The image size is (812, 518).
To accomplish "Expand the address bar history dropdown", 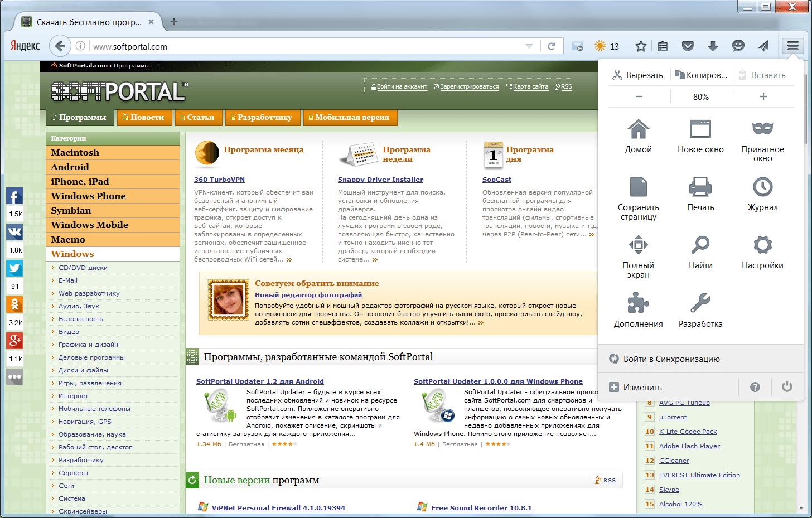I will 529,46.
